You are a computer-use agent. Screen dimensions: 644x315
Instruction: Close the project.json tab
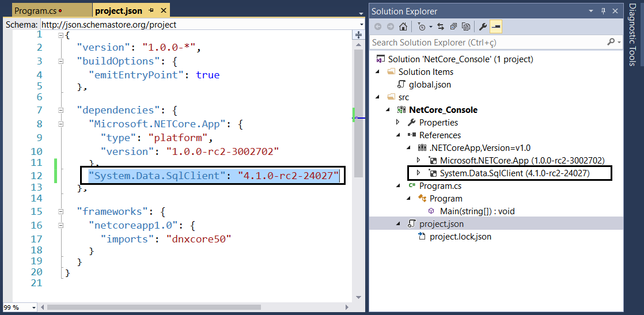(164, 11)
